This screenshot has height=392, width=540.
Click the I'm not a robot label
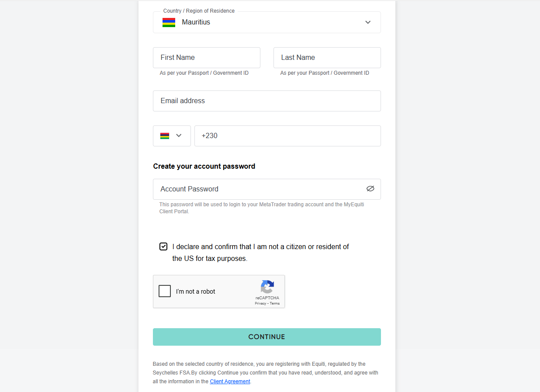(196, 291)
